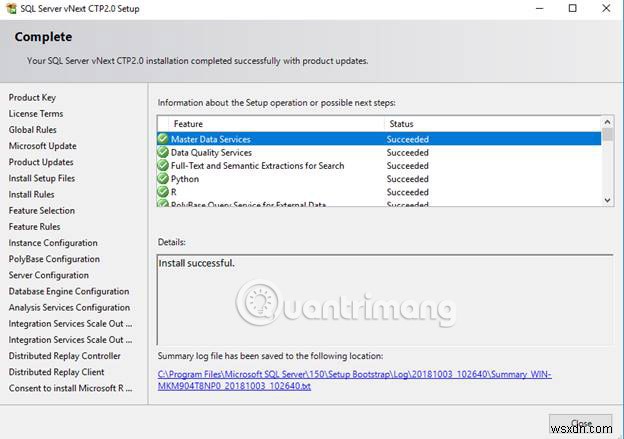
Task: Click Product Updates step in sidebar
Action: tap(41, 162)
